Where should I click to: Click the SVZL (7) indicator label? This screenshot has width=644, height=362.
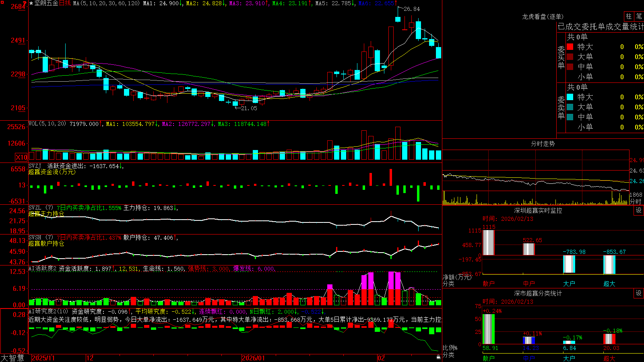point(41,208)
